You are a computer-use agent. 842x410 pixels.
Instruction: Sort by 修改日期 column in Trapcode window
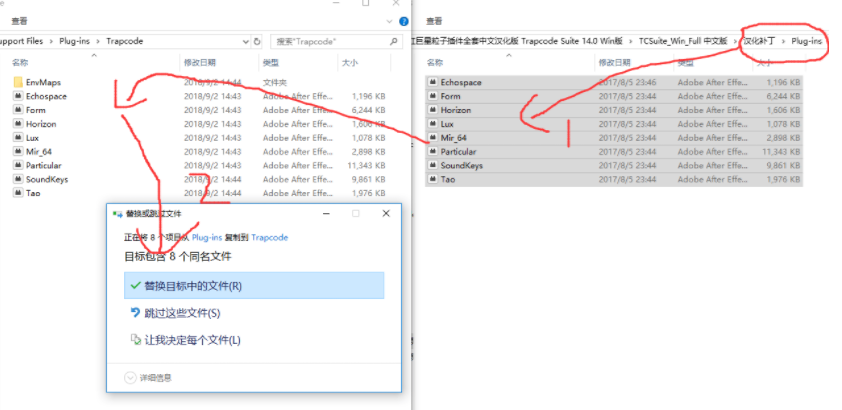pos(200,63)
